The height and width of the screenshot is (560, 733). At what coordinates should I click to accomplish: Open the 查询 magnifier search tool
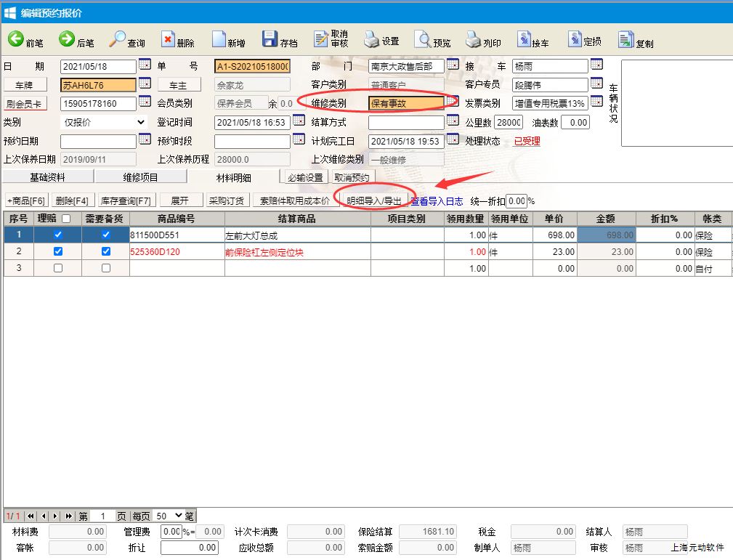[118, 40]
